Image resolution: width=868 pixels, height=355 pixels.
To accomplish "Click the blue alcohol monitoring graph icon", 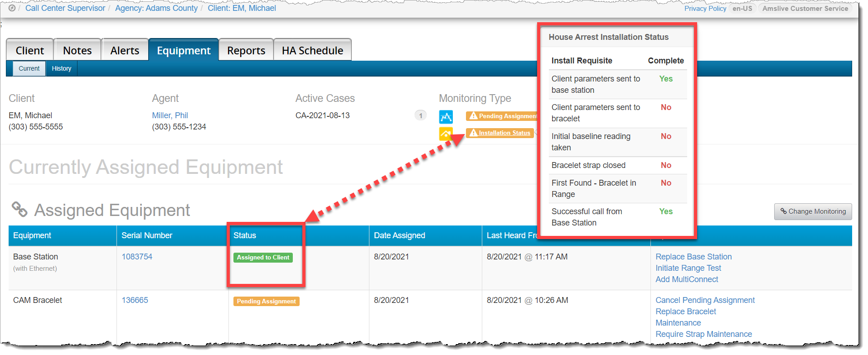I will pos(446,117).
